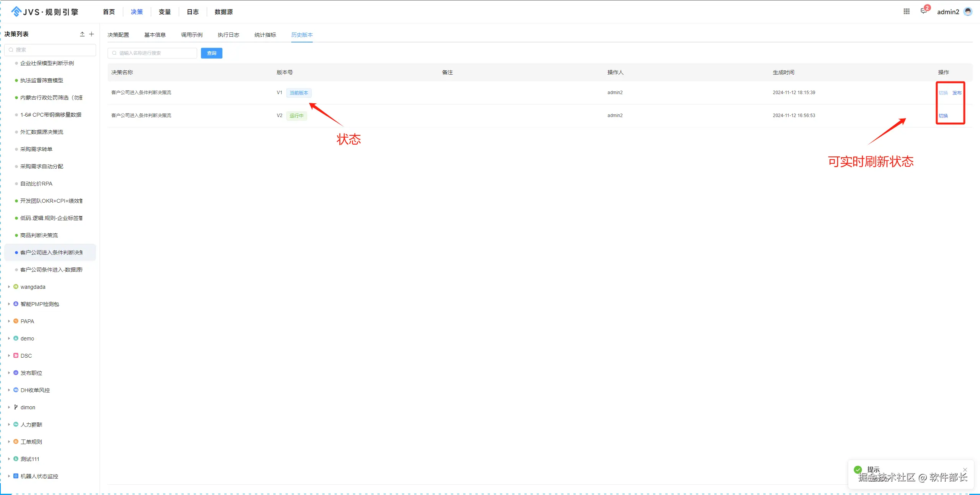
Task: Click the green success icon in toast
Action: 858,469
